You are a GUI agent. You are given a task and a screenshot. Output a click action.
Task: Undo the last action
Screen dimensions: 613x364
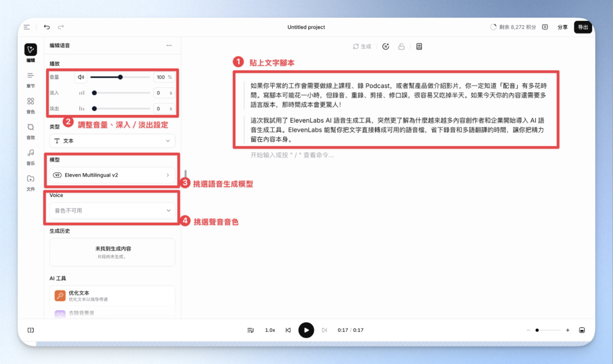point(47,27)
